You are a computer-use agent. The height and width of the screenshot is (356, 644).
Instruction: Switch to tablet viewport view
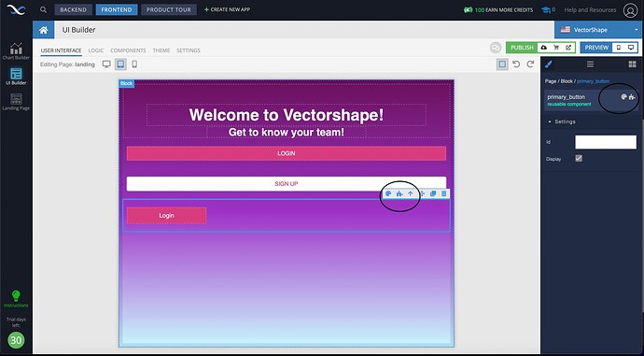point(120,64)
